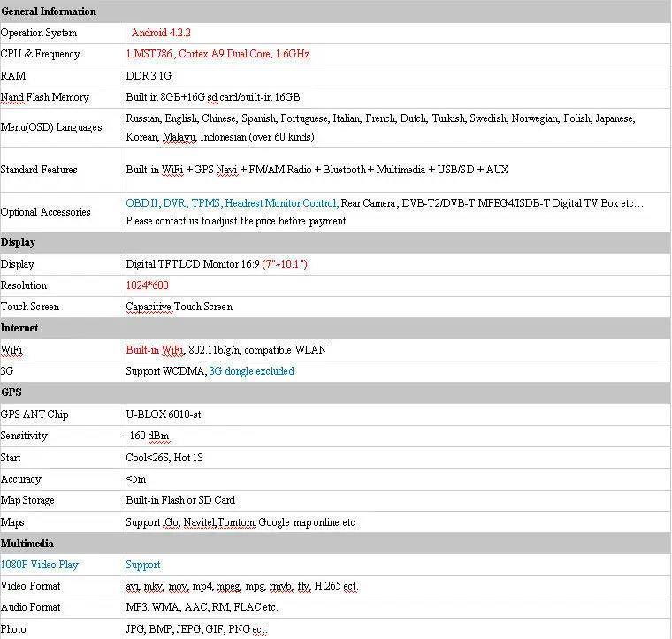Viewport: 672px width, 639px height.
Task: Click the 'Russian, English, Chinese' languages line
Action: (380, 118)
